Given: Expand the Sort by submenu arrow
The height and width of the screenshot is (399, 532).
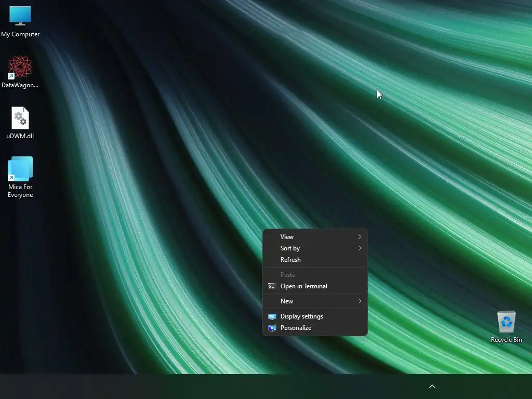Looking at the screenshot, I should pos(360,248).
